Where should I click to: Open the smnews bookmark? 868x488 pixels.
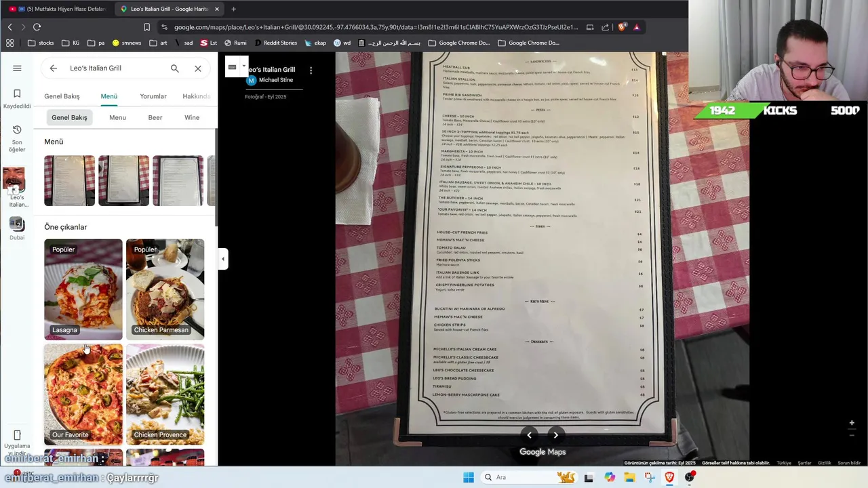tap(127, 43)
